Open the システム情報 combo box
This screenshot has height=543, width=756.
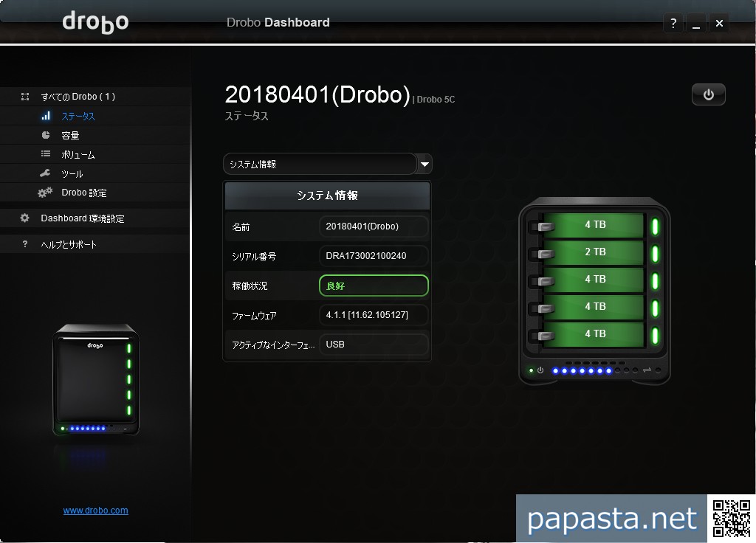tap(320, 164)
